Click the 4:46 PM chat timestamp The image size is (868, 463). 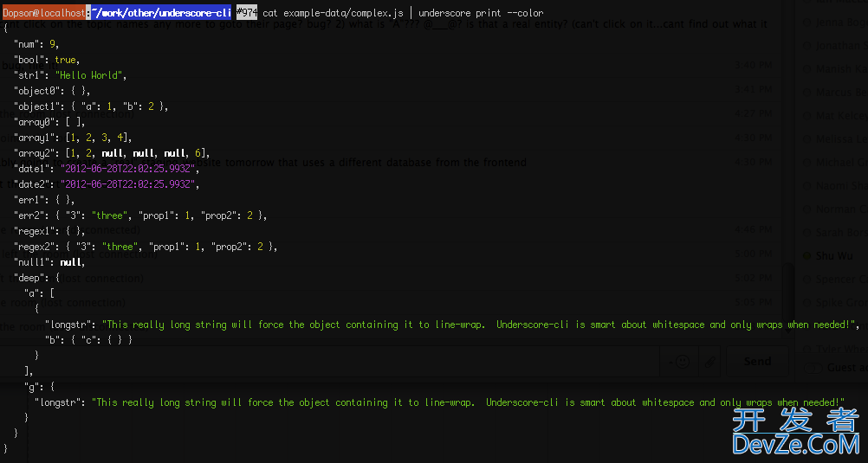click(753, 229)
